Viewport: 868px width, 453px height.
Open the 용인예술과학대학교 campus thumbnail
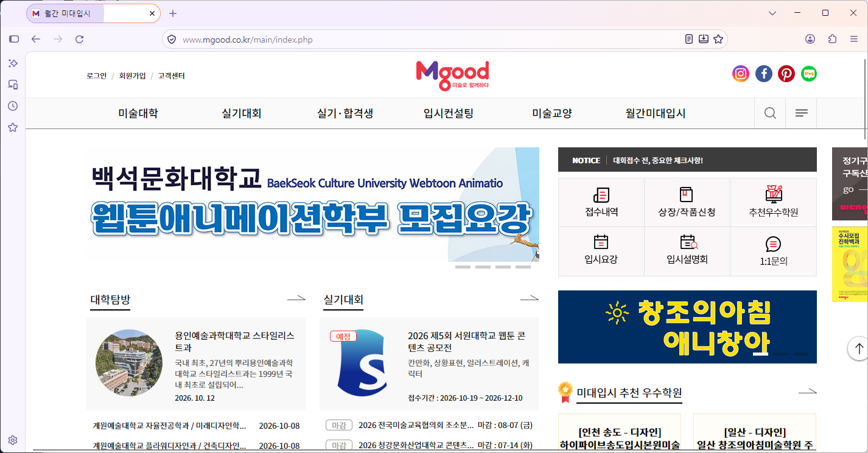pos(129,363)
